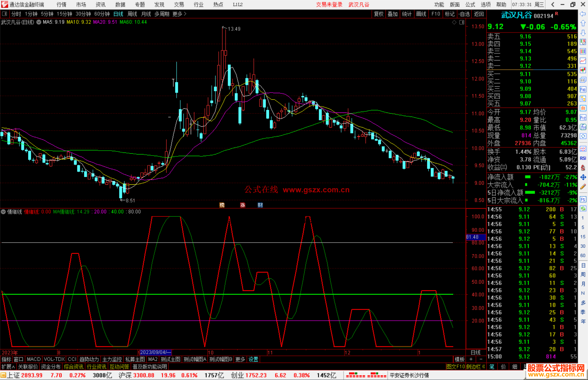Toggle the panel icon left of 分时

click(5, 14)
